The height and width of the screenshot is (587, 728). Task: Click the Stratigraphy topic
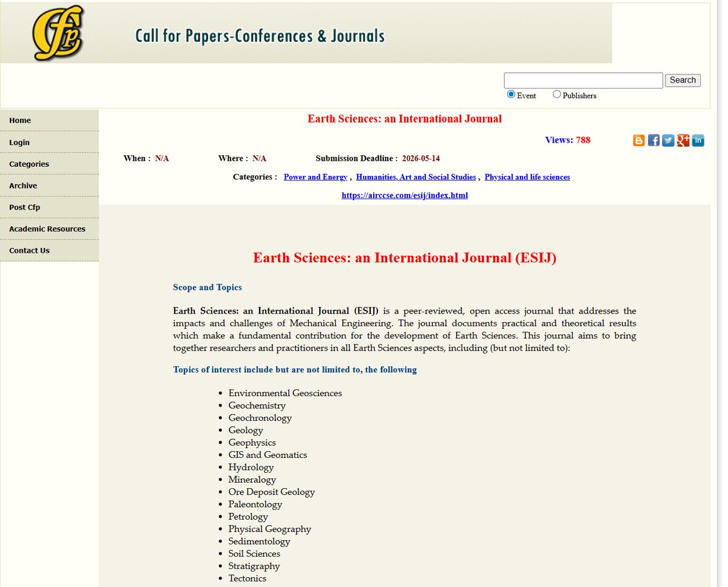click(x=254, y=566)
